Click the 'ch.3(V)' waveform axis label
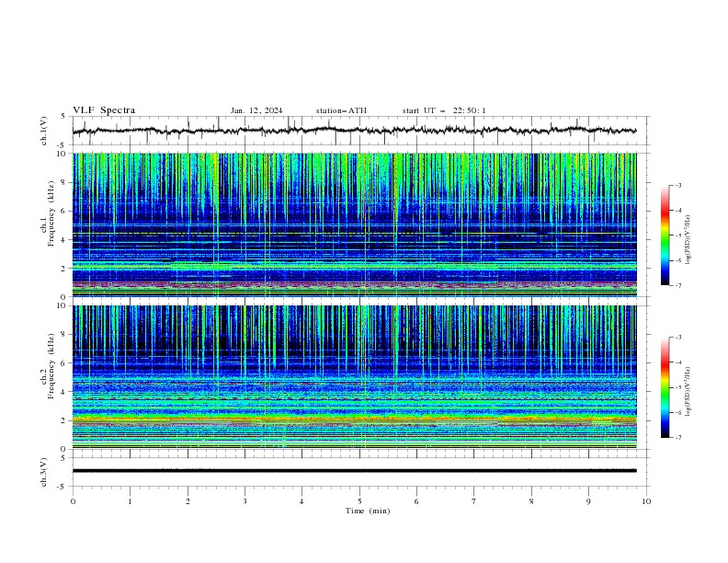 pyautogui.click(x=44, y=472)
